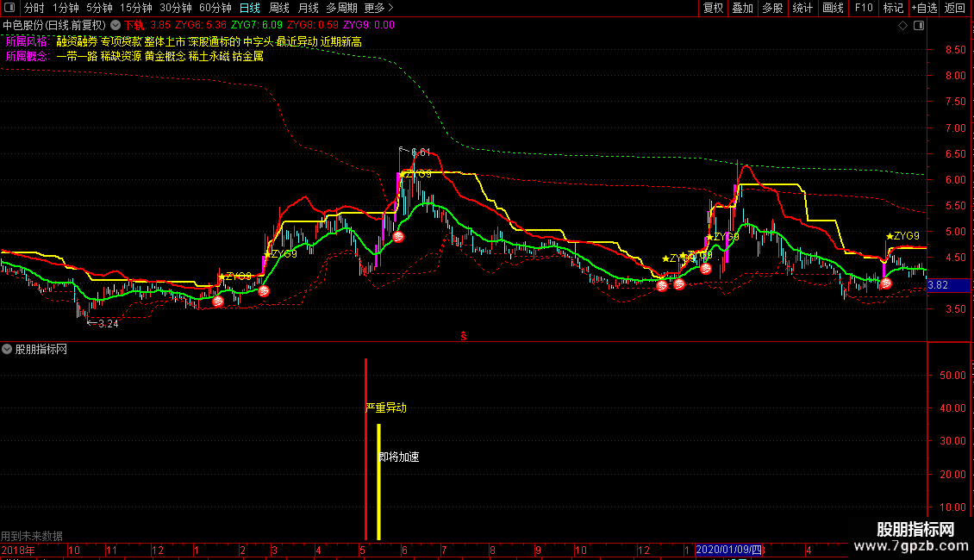
Task: Click the ZYG8: 0.59 indicator value
Action: click(312, 26)
